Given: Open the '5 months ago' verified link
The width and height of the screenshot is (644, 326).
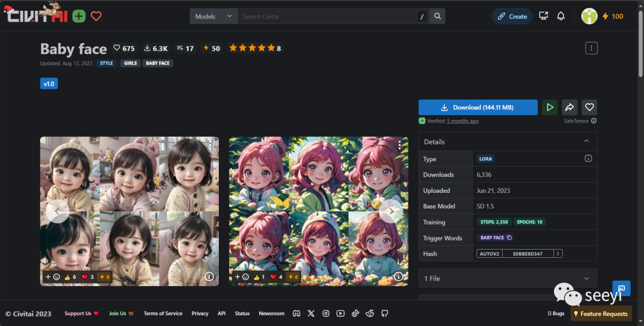Looking at the screenshot, I should click(x=463, y=121).
